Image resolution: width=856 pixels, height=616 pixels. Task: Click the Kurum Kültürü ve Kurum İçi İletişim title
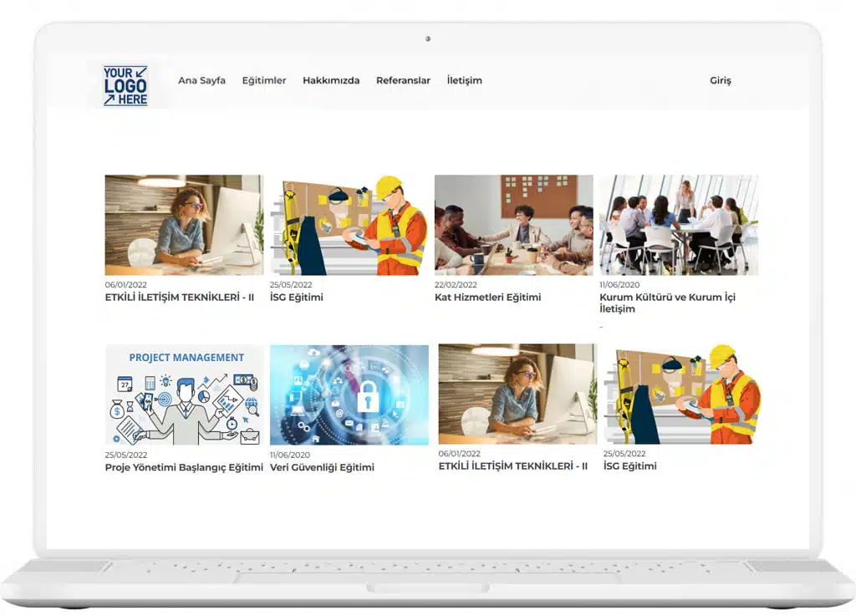(x=667, y=303)
